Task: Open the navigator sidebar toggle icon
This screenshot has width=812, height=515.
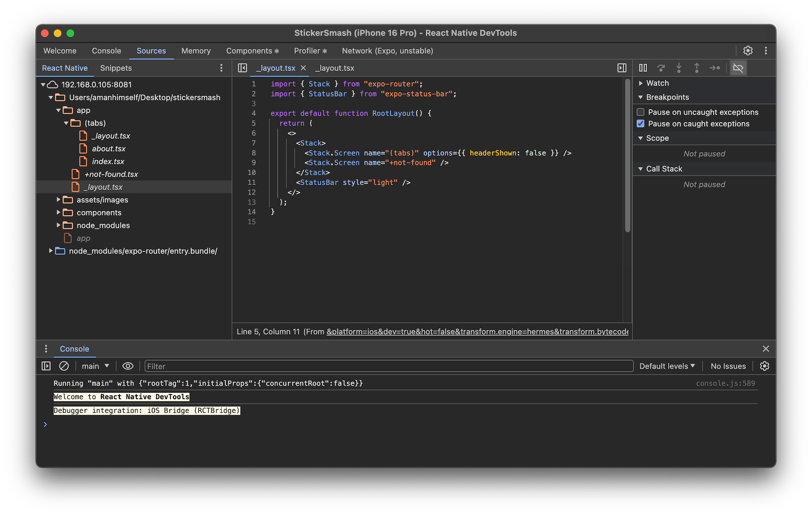Action: pos(242,68)
